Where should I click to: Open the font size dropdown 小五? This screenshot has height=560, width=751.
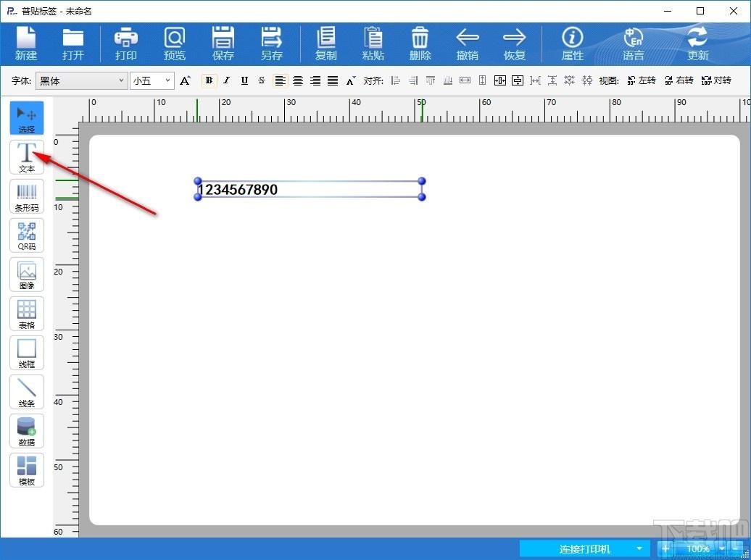(x=152, y=81)
